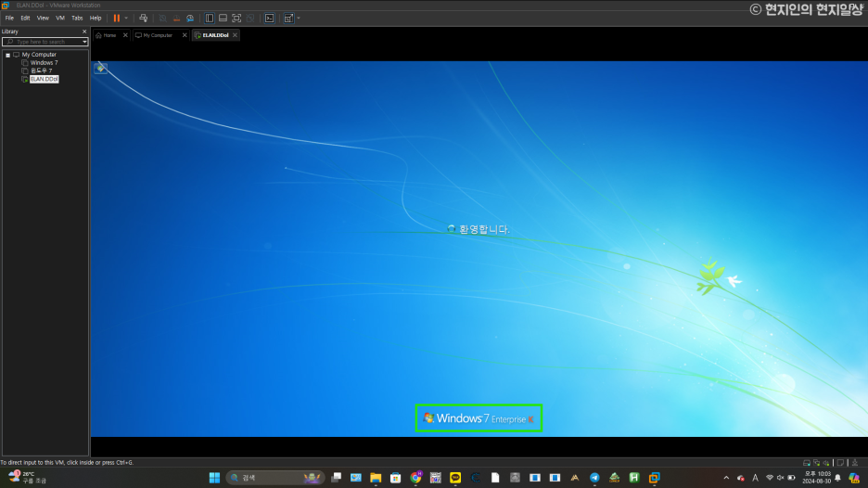Open the Library search dropdown arrow
The image size is (868, 488).
pos(84,42)
